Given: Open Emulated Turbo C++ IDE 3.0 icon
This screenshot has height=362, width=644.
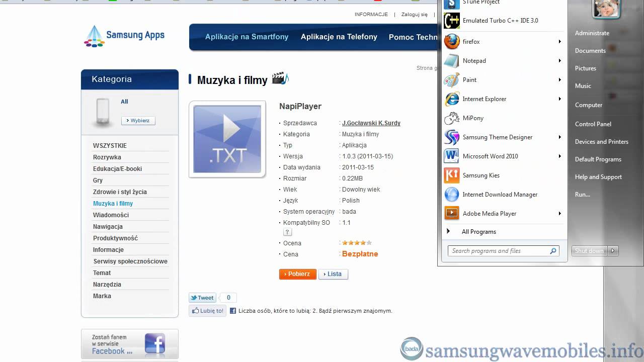Looking at the screenshot, I should click(x=452, y=21).
